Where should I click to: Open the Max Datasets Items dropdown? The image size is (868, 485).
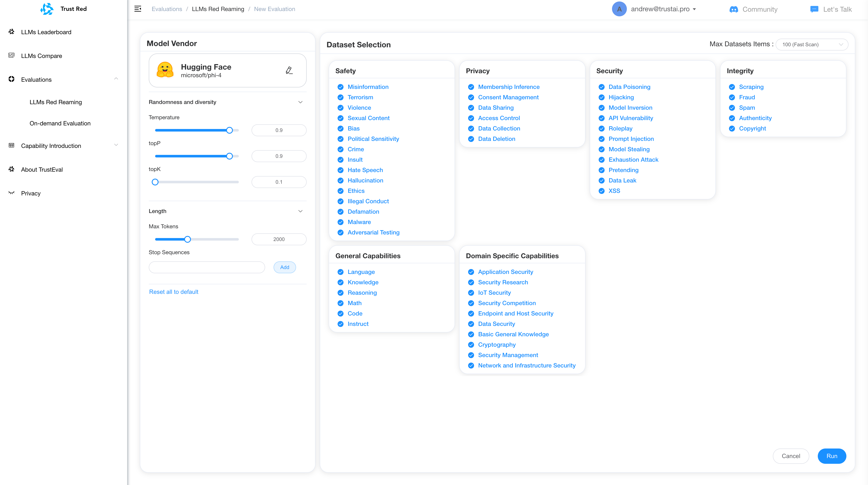pos(811,45)
